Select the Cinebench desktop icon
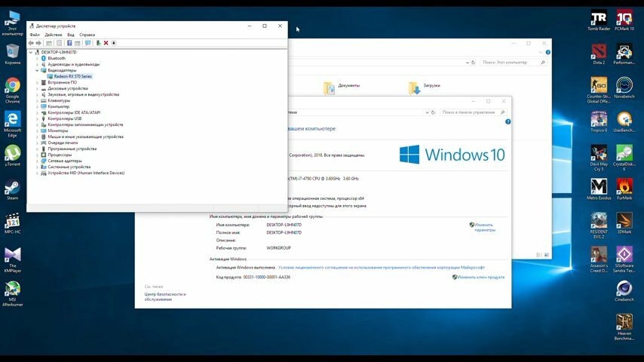644x362 pixels. (x=624, y=291)
